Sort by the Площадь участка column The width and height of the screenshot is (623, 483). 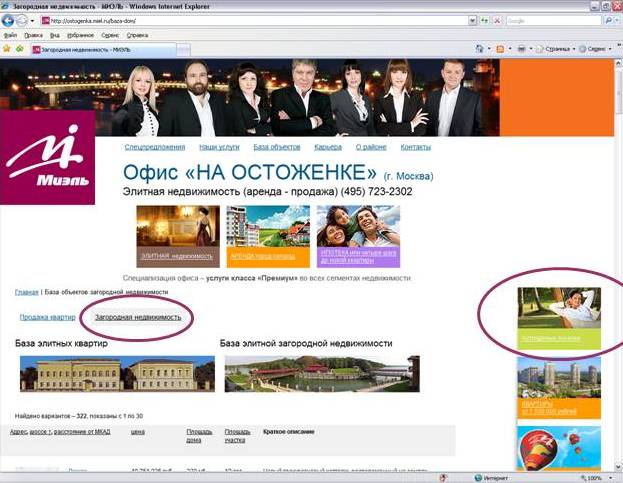point(238,436)
